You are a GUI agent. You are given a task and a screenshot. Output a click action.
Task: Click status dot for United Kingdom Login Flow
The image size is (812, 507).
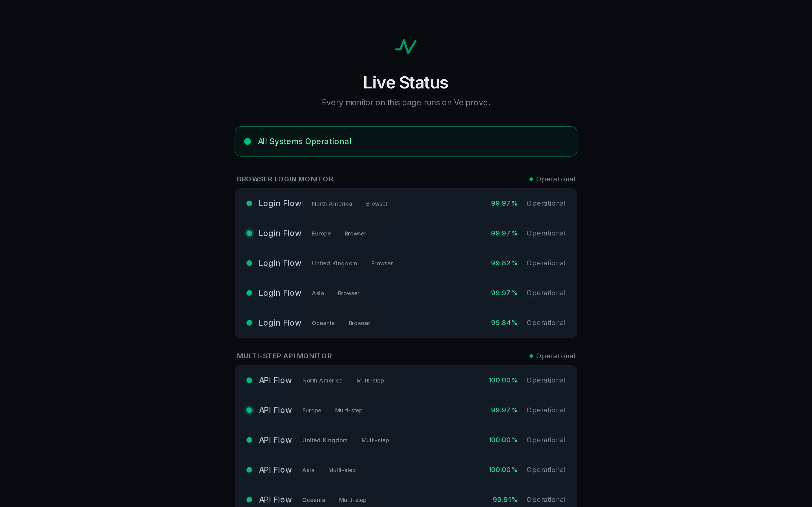249,263
